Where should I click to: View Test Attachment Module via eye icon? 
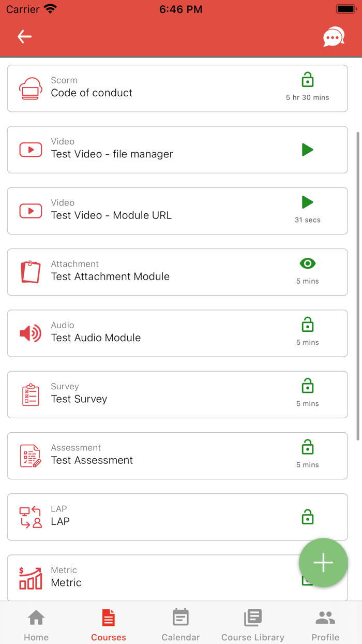click(308, 264)
